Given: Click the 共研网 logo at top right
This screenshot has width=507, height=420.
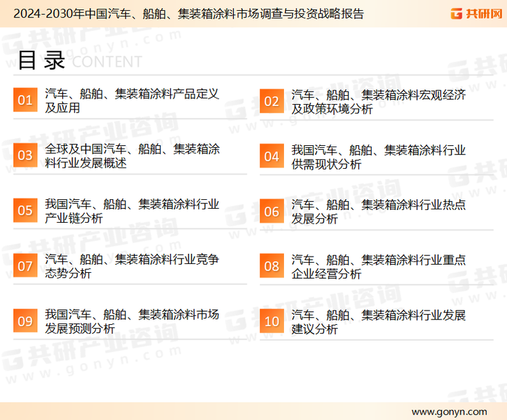Looking at the screenshot, I should pyautogui.click(x=477, y=14).
